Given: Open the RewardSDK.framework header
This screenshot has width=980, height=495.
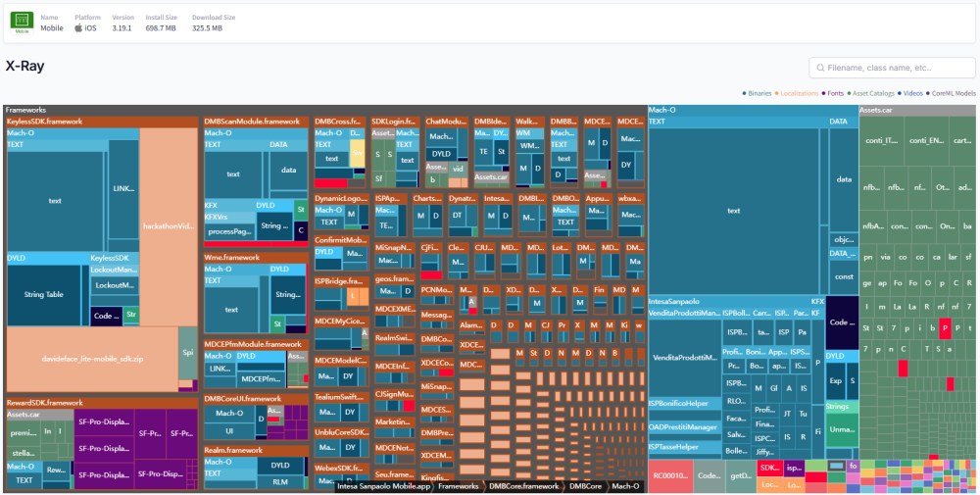Looking at the screenshot, I should [x=102, y=403].
